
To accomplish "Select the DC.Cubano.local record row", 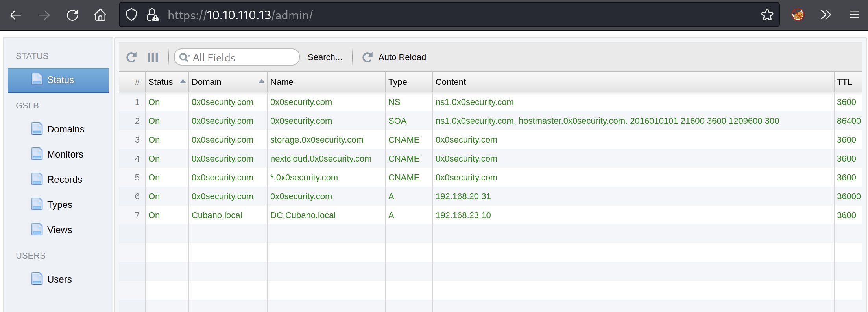I will (x=303, y=215).
